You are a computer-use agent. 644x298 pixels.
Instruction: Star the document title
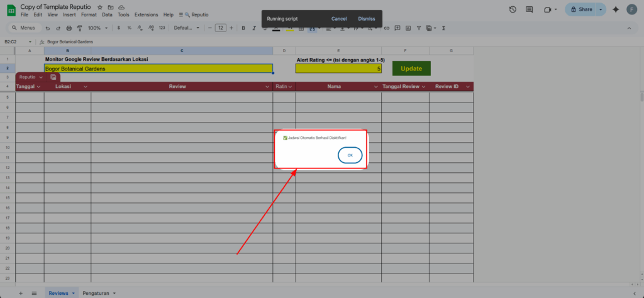tap(100, 6)
